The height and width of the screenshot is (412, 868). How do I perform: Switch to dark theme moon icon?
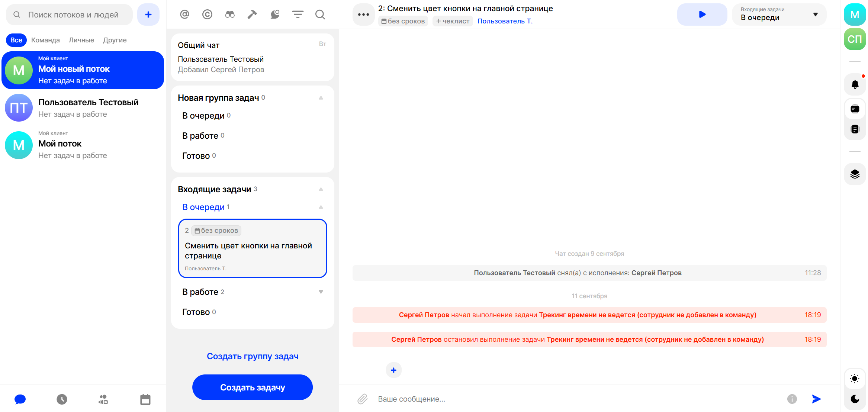pyautogui.click(x=855, y=399)
